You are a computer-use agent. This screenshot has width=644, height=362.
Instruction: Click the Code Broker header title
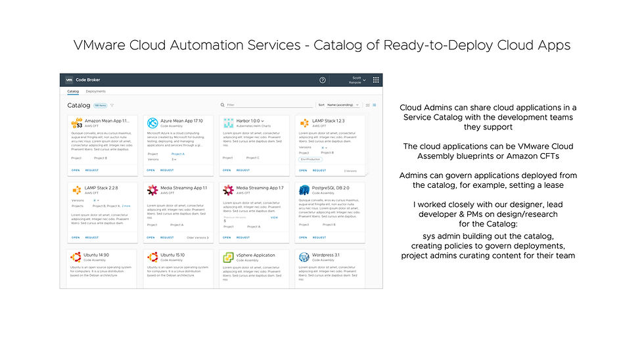[88, 80]
